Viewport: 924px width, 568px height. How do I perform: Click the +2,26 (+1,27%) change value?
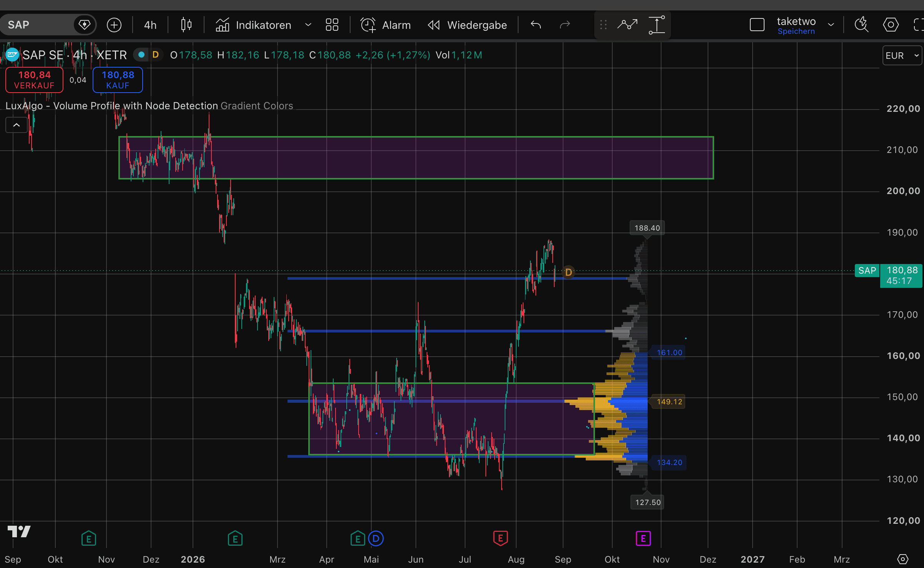pos(393,55)
